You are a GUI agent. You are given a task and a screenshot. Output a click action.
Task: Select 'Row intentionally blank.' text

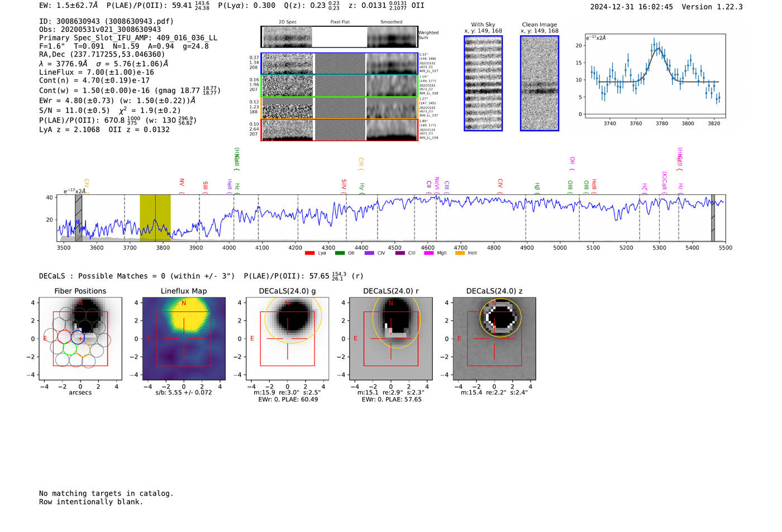click(91, 502)
